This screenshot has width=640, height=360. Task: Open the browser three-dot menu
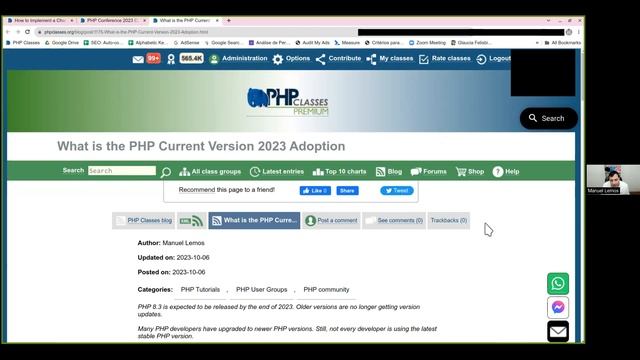coord(579,32)
